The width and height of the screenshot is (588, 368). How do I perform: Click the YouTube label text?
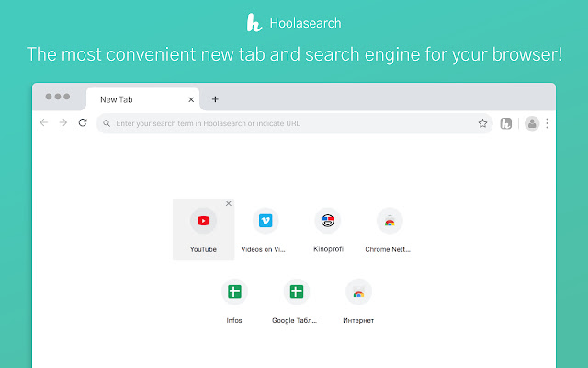[x=203, y=249]
